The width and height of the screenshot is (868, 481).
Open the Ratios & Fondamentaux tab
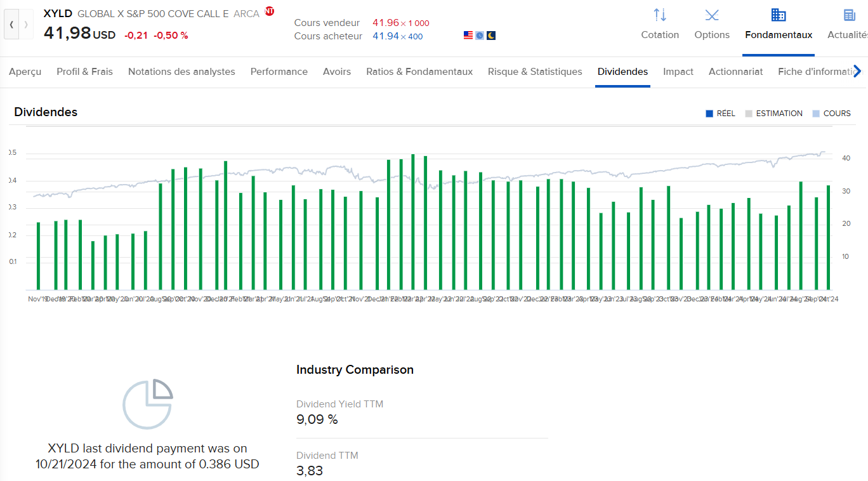(419, 72)
